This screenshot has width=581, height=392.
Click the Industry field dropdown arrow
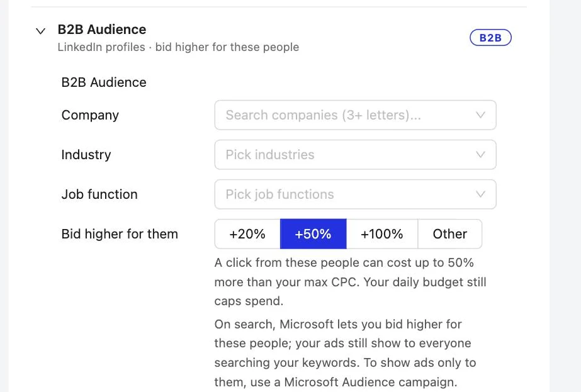coord(480,155)
